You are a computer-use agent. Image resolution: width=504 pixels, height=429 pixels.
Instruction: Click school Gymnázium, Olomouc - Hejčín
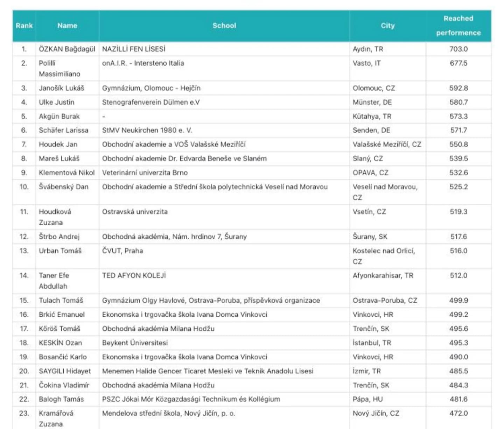[x=151, y=88]
